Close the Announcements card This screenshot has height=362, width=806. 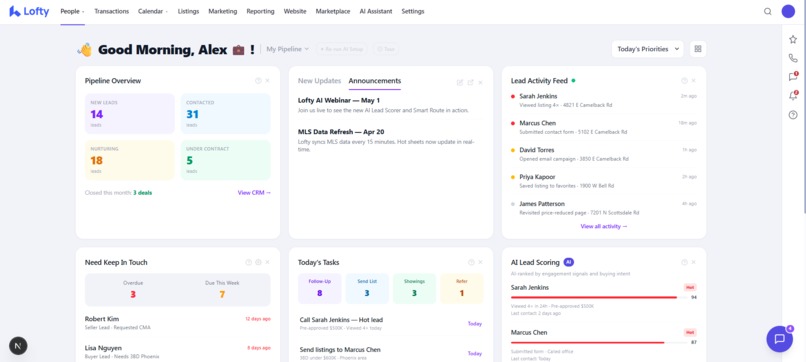click(x=480, y=82)
